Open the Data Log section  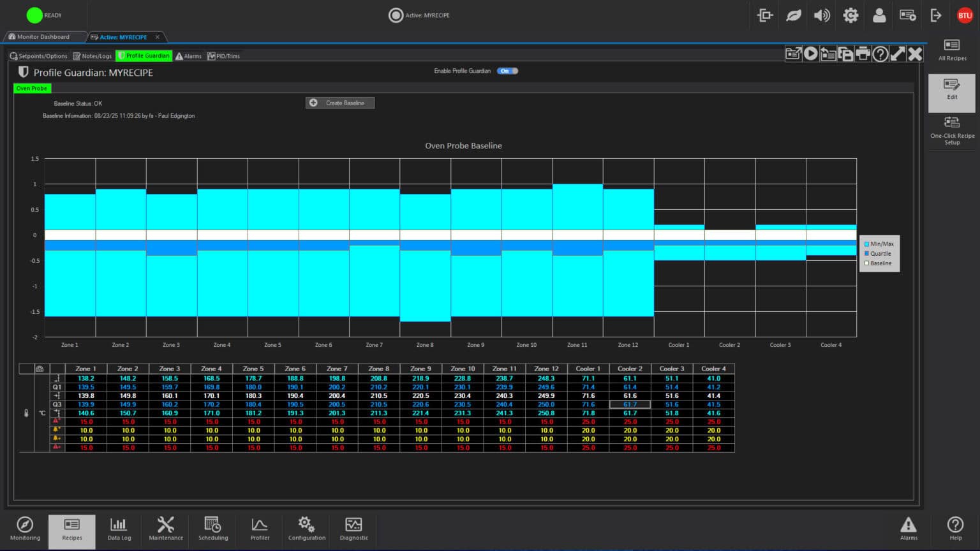tap(119, 529)
